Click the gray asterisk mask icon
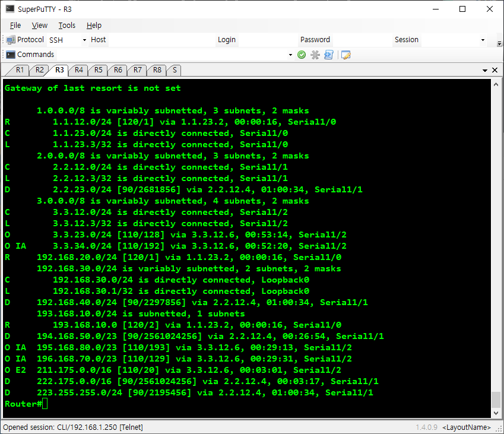This screenshot has height=434, width=504. tap(315, 55)
